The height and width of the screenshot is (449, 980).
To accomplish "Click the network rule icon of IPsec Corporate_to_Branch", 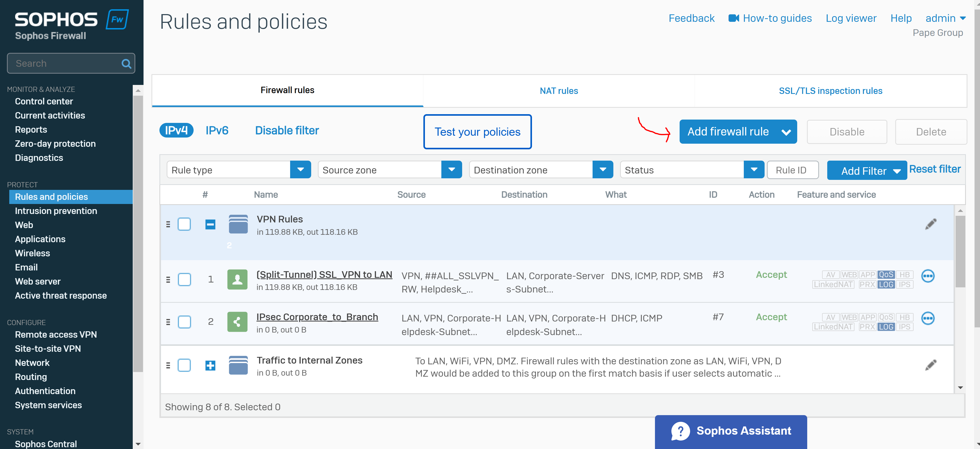I will 237,322.
